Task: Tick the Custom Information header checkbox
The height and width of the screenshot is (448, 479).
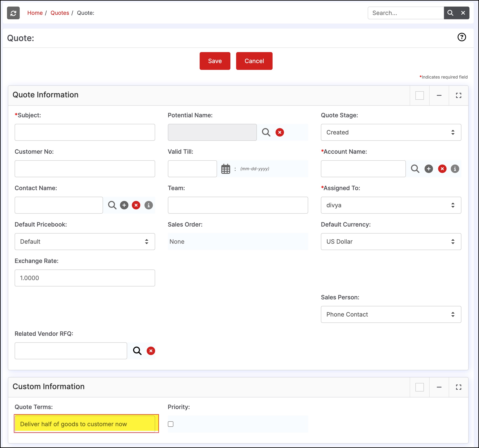Action: 419,387
